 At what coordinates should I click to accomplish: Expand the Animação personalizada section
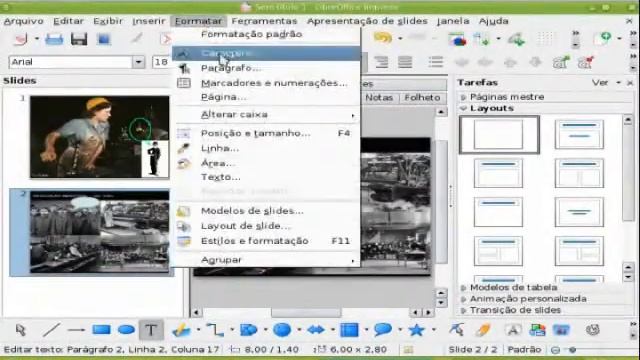click(x=528, y=299)
